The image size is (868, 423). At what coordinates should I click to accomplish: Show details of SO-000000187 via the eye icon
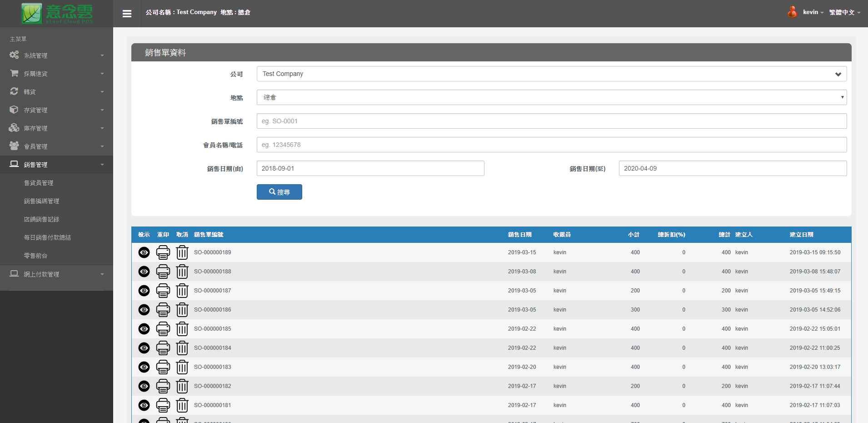[144, 291]
